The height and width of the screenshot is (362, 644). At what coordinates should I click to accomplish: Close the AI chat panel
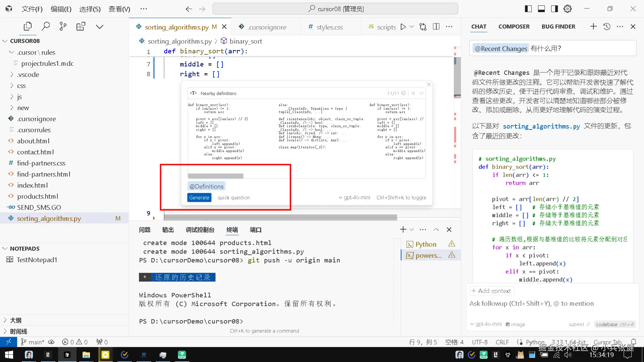633,27
